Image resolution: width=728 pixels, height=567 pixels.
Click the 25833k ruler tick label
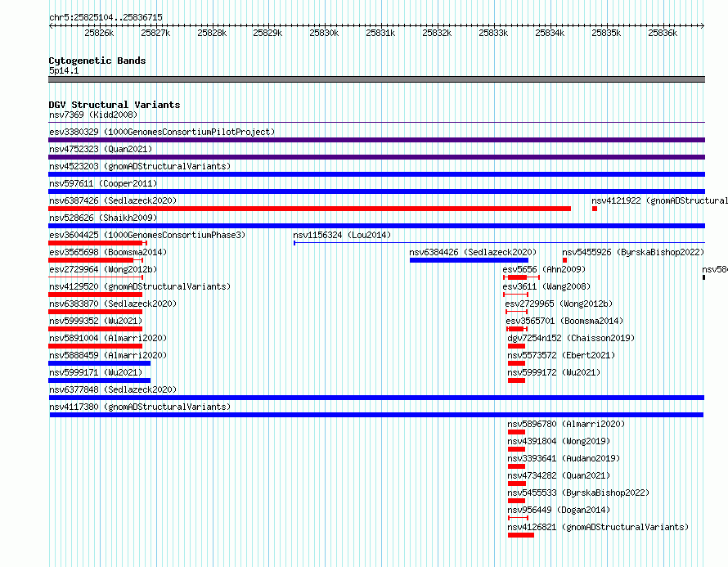point(493,33)
